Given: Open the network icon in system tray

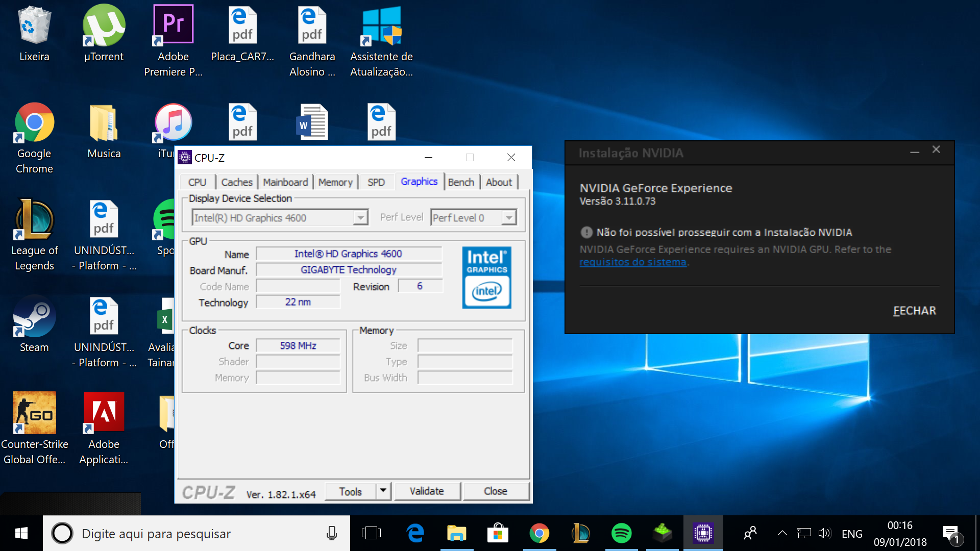Looking at the screenshot, I should pos(803,534).
